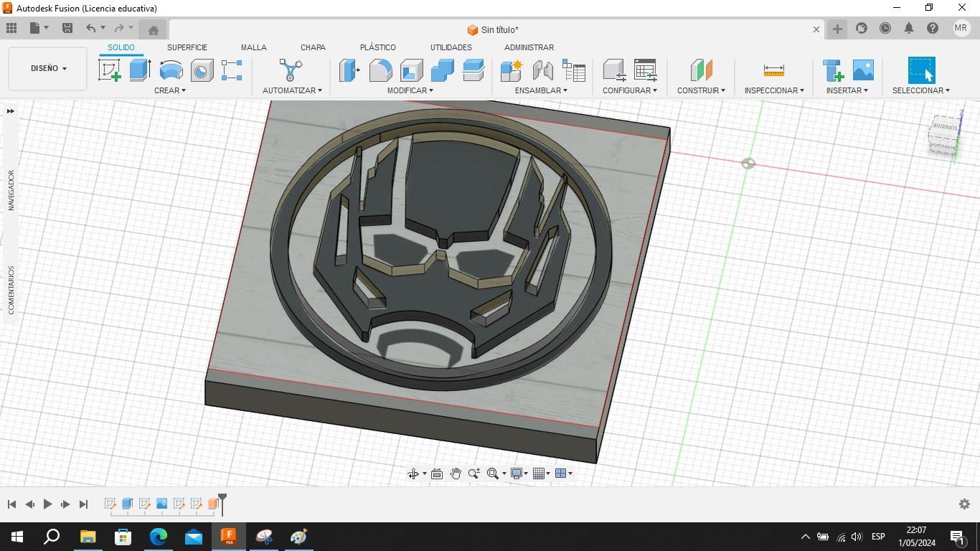The image size is (980, 551).
Task: Switch to the CHAPA tab
Action: (x=313, y=47)
